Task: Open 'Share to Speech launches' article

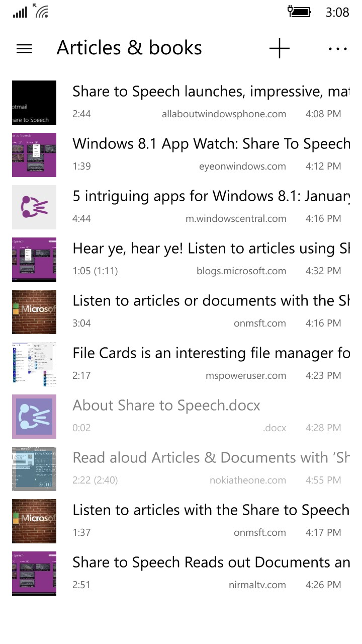Action: [x=211, y=92]
